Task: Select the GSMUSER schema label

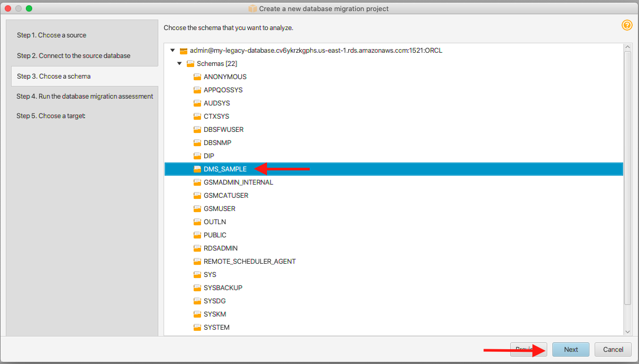Action: [x=220, y=209]
